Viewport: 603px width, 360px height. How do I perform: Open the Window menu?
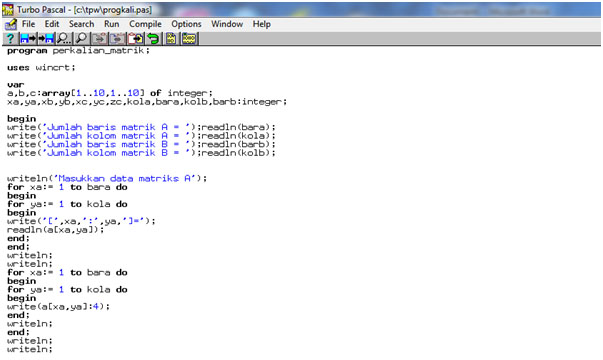[x=227, y=24]
